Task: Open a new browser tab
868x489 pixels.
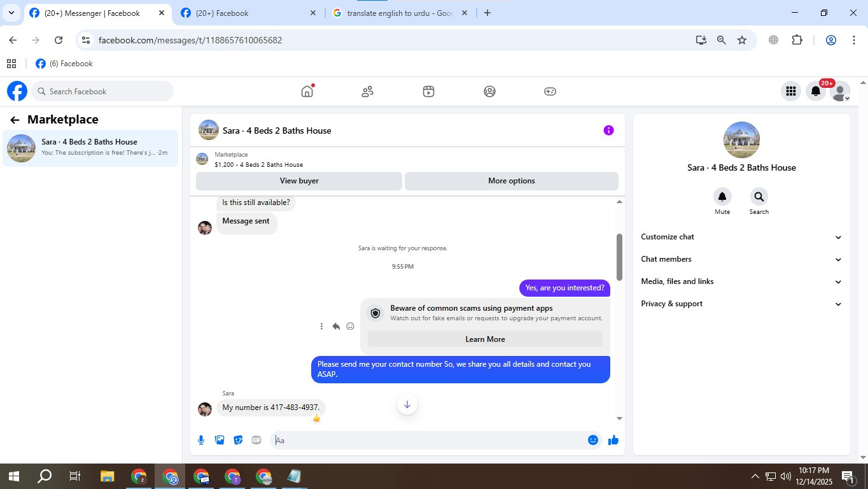Action: coord(487,13)
